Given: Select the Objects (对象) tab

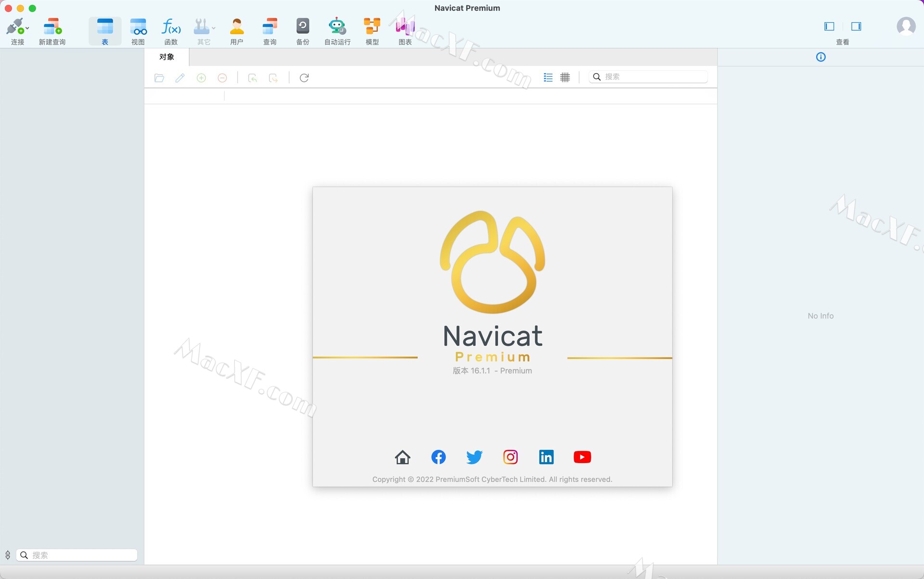Looking at the screenshot, I should coord(167,57).
